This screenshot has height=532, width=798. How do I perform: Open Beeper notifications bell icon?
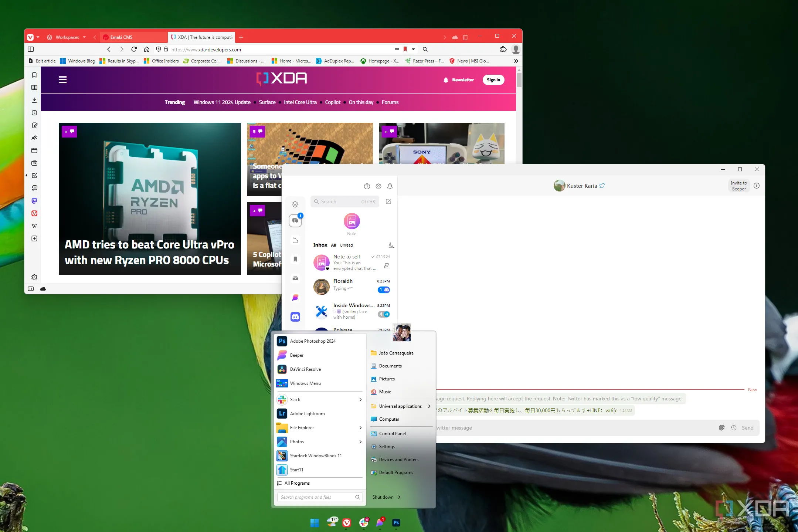tap(390, 186)
